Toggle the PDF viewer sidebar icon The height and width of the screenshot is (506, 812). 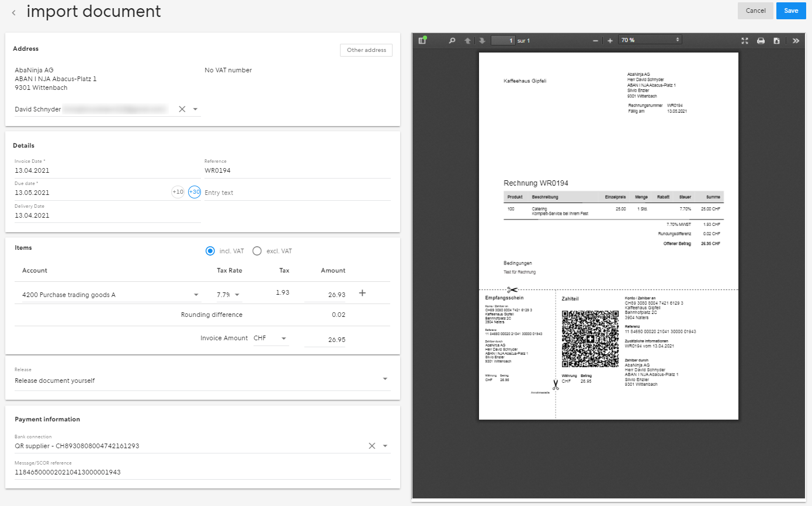[422, 40]
